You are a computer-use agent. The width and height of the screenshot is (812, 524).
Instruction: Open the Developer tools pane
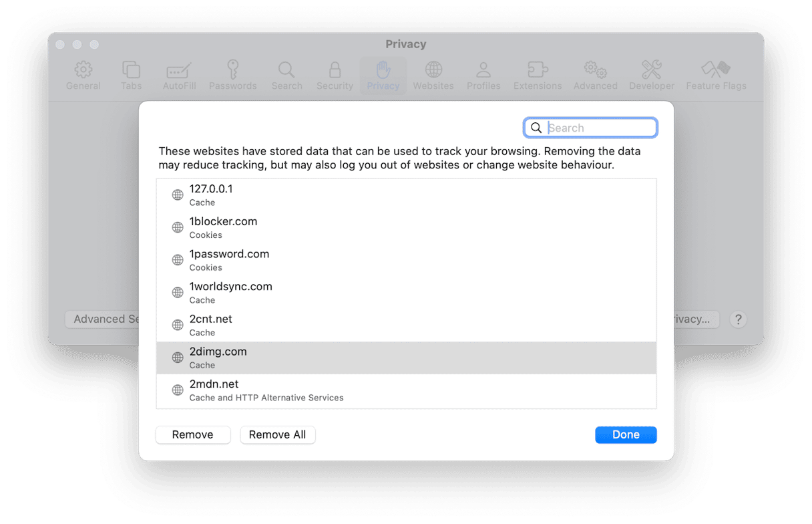pos(652,76)
